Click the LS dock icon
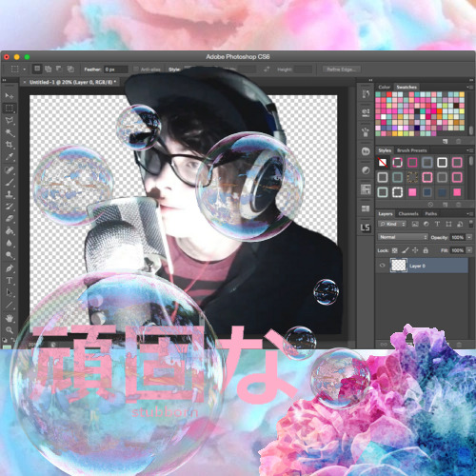The image size is (476, 476). (x=366, y=228)
